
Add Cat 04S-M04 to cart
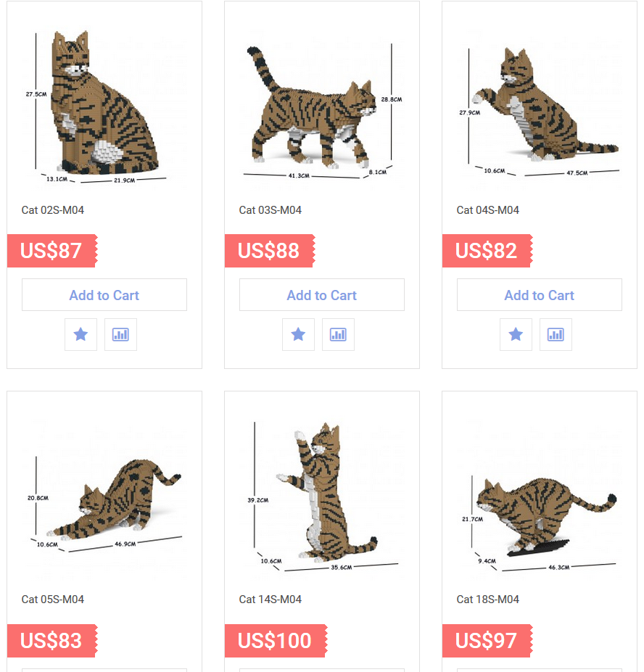[x=540, y=295]
